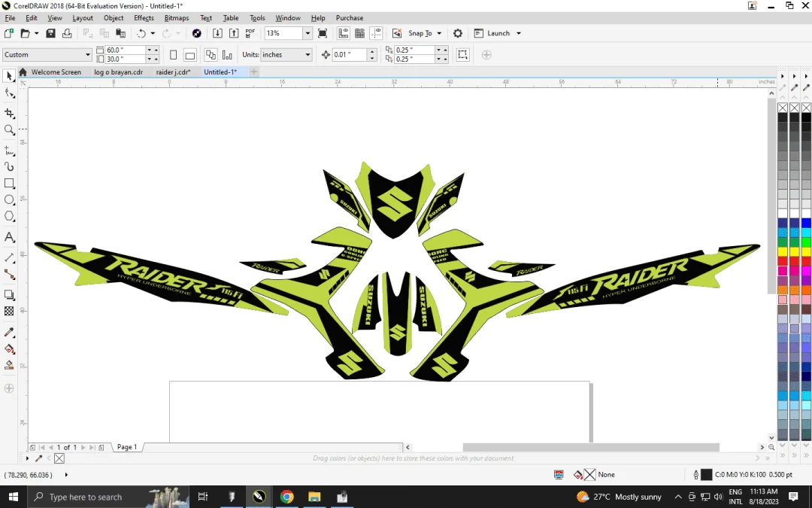812x508 pixels.
Task: Toggle All pages layout button
Action: (211, 54)
